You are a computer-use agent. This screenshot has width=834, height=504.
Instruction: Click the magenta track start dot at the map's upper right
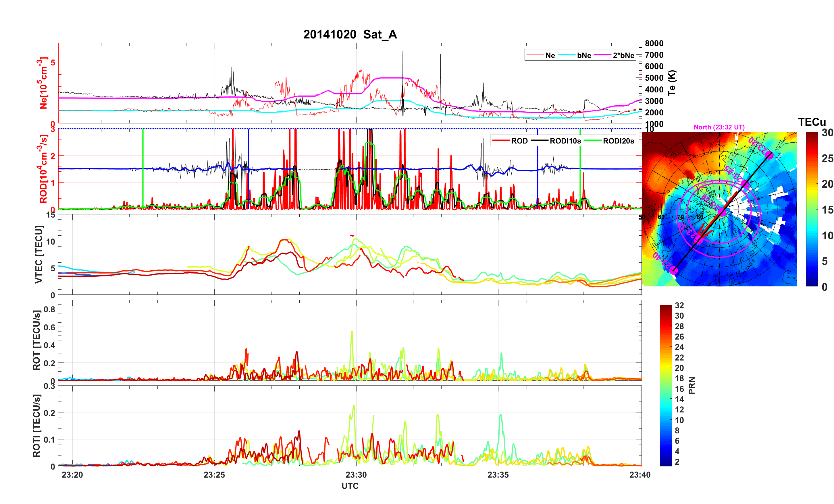[x=769, y=155]
